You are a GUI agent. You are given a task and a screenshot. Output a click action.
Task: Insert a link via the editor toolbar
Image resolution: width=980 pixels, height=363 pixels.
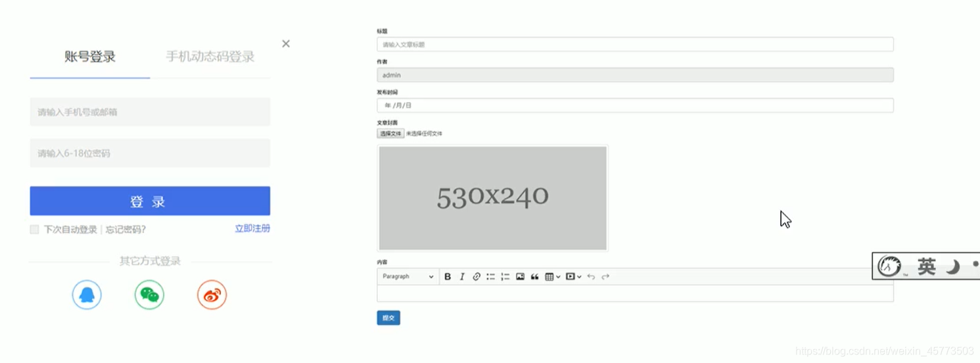[477, 277]
